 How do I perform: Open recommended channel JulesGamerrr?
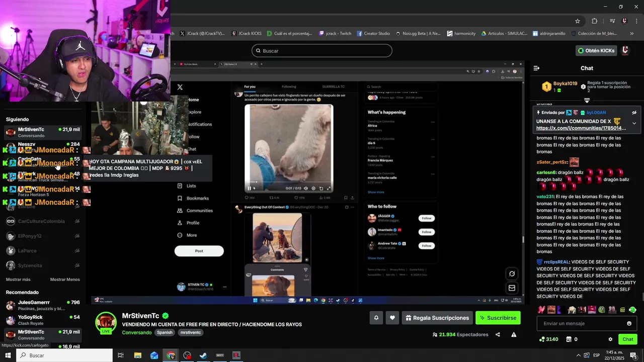(43, 305)
